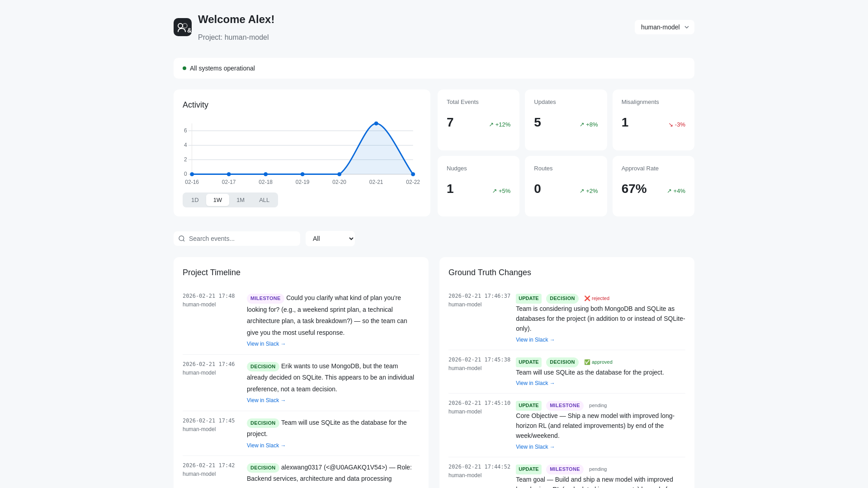Select the ALL activity range tab
This screenshot has width=868, height=488.
tap(264, 200)
